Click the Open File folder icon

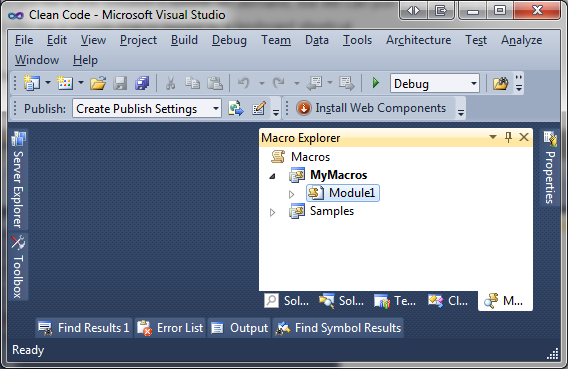coord(98,83)
